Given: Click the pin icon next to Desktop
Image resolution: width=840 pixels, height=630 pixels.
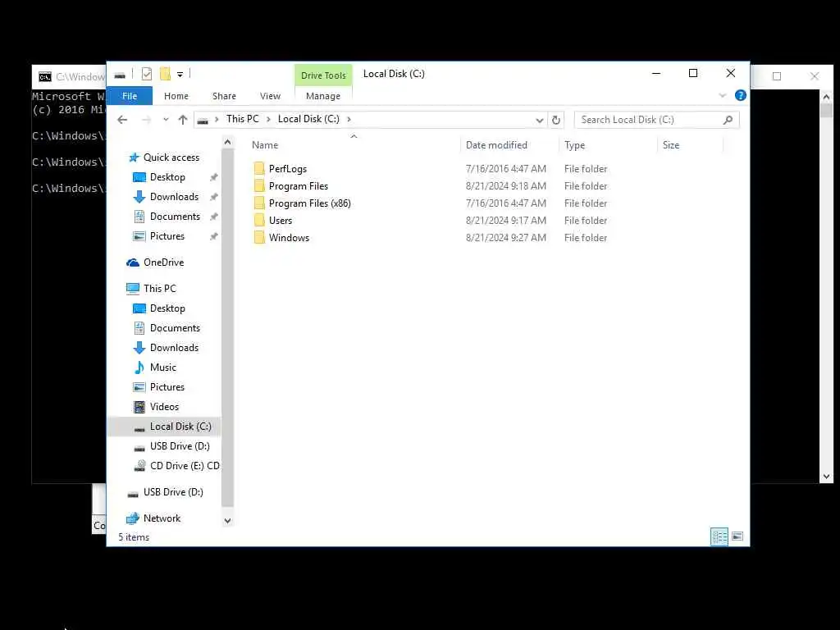Looking at the screenshot, I should pos(213,177).
